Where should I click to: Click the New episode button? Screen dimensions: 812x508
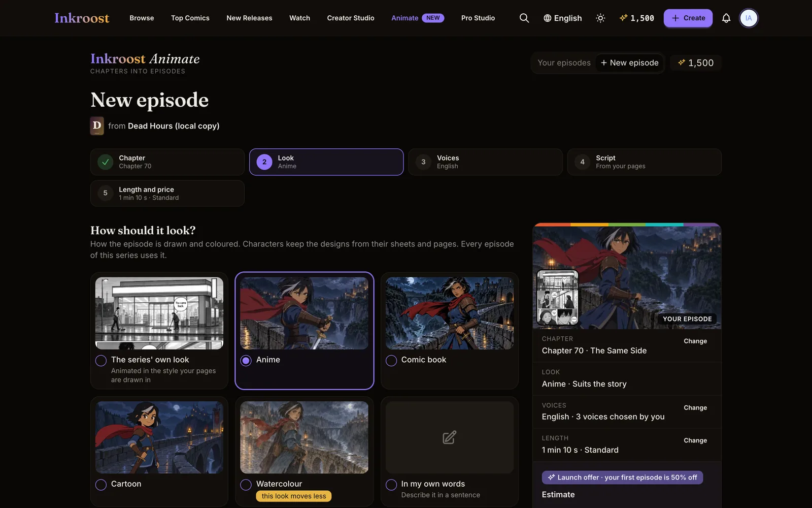(629, 62)
